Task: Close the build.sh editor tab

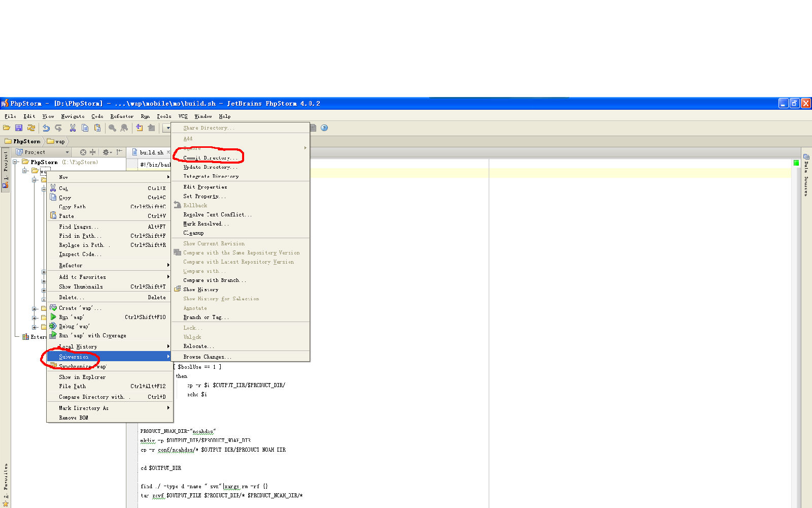Action: (168, 152)
